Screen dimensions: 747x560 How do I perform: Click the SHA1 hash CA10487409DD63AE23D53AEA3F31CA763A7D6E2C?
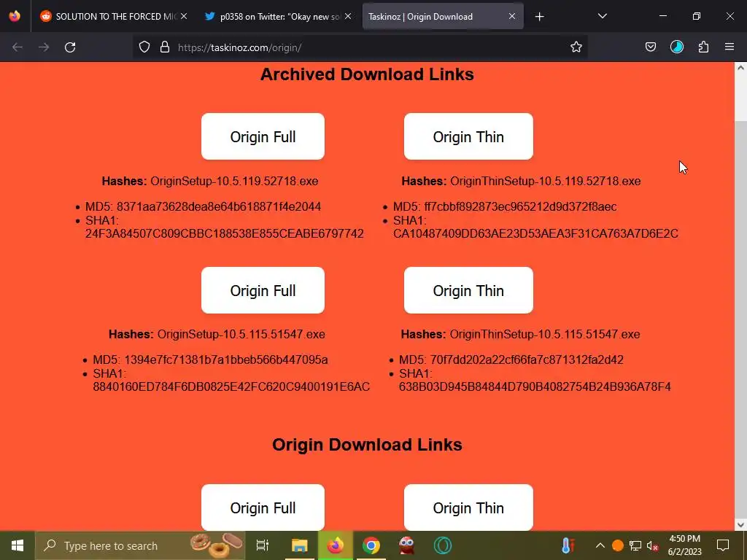(535, 233)
